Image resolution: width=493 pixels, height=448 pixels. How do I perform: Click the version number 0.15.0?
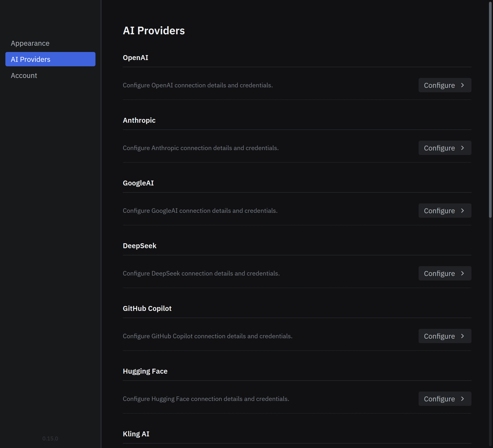click(x=50, y=438)
